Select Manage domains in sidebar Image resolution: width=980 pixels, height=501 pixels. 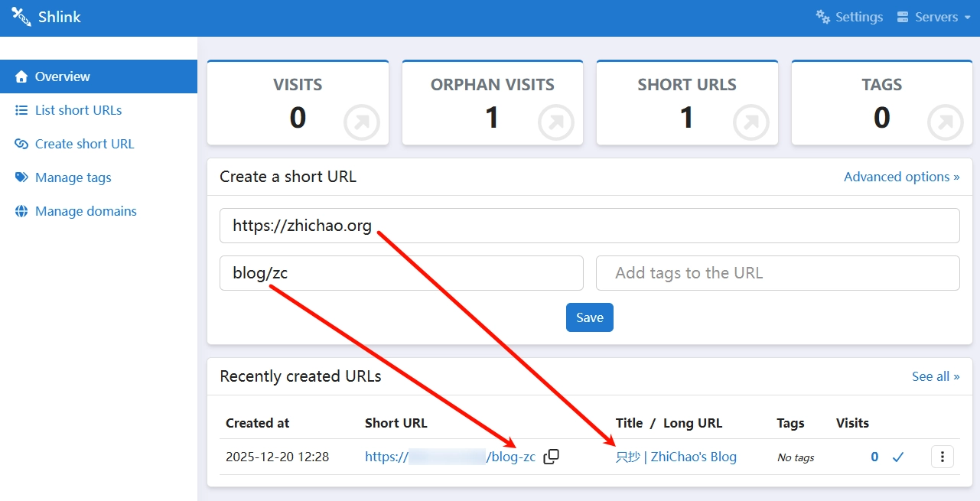coord(86,211)
